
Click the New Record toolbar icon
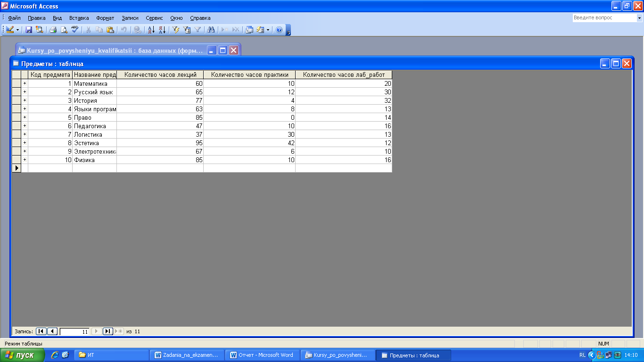pos(225,30)
